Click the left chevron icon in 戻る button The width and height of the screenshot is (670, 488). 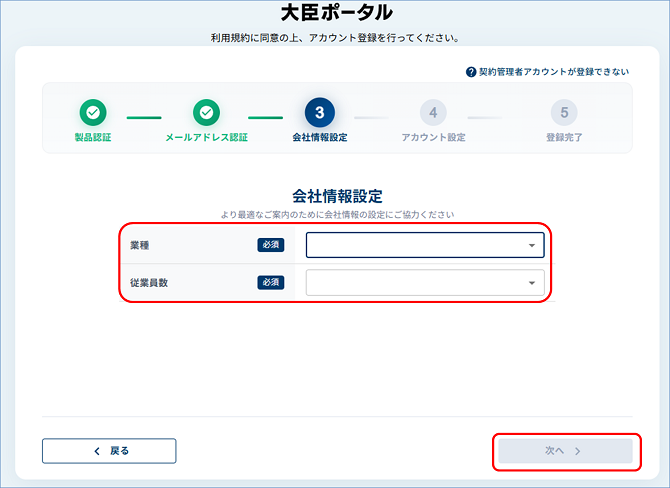[97, 451]
